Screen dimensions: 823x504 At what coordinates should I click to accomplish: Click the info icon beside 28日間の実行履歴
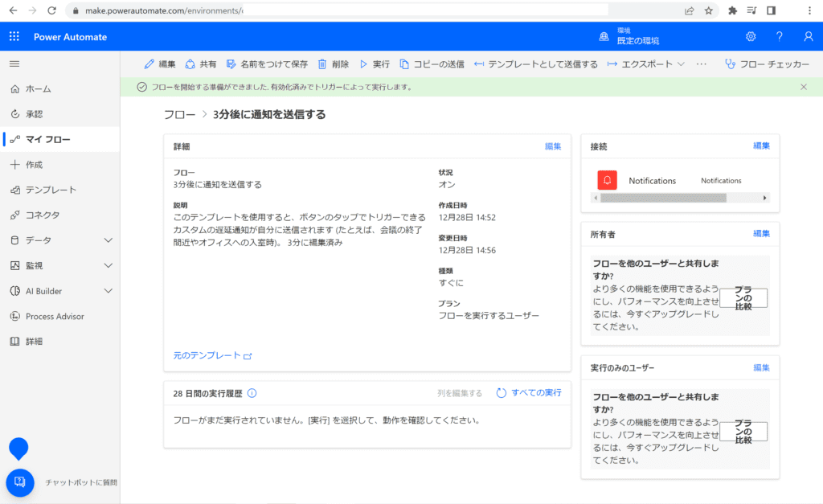[x=252, y=393]
